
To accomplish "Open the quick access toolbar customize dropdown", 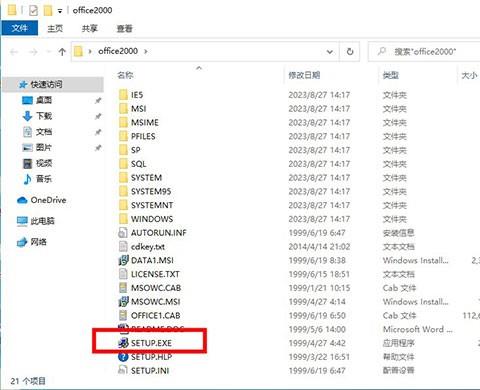I will 60,11.
